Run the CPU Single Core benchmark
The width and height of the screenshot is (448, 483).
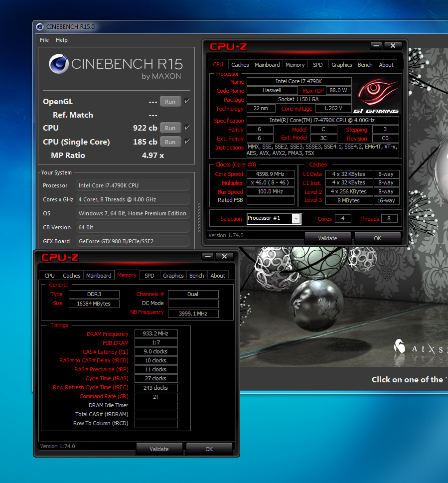tap(170, 142)
